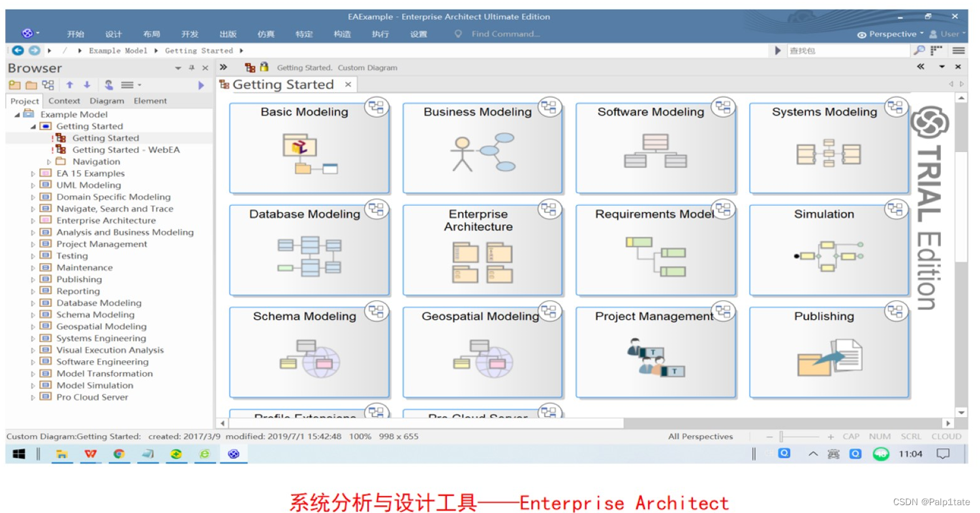Open the notification center icon in system tray
The image size is (980, 513).
[942, 454]
